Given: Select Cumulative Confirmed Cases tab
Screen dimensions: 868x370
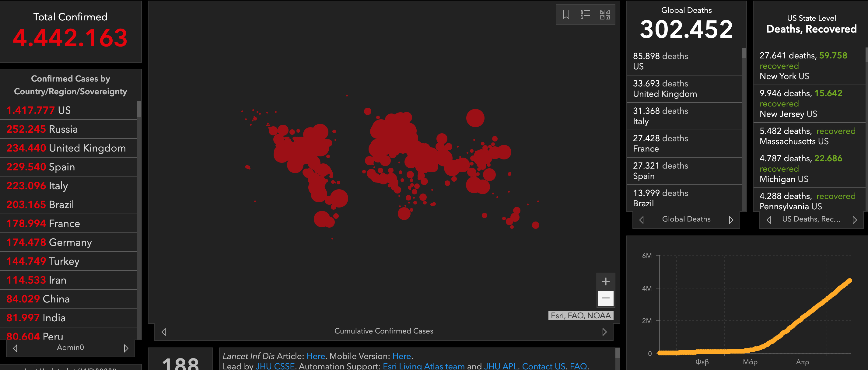Looking at the screenshot, I should [x=383, y=331].
